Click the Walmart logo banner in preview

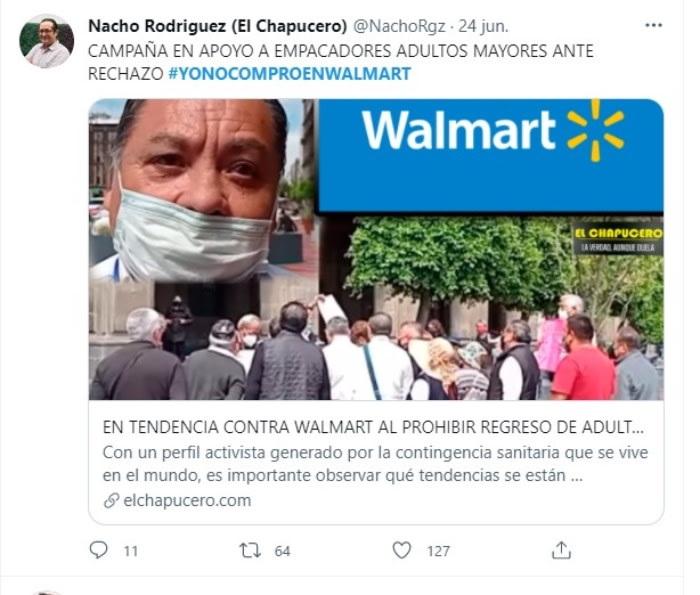491,155
